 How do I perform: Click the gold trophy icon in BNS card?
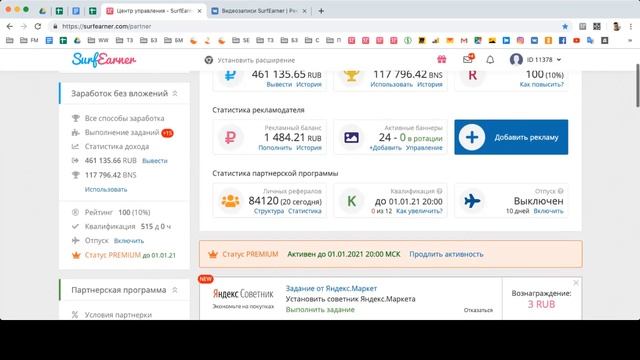coord(351,76)
